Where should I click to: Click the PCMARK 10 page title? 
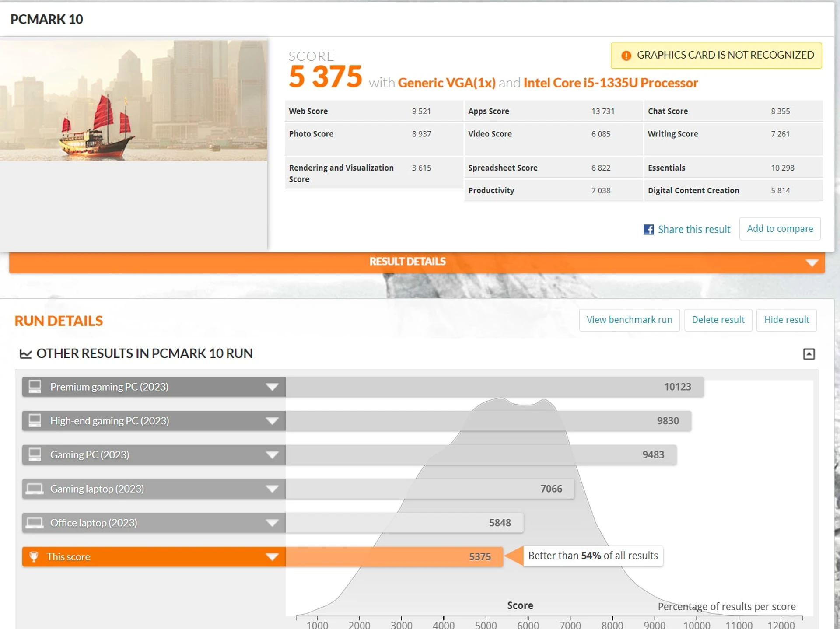46,19
